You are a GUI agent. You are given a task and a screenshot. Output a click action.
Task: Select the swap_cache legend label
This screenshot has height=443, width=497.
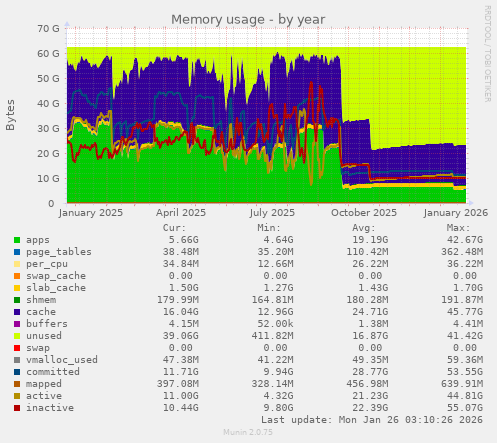(x=56, y=276)
